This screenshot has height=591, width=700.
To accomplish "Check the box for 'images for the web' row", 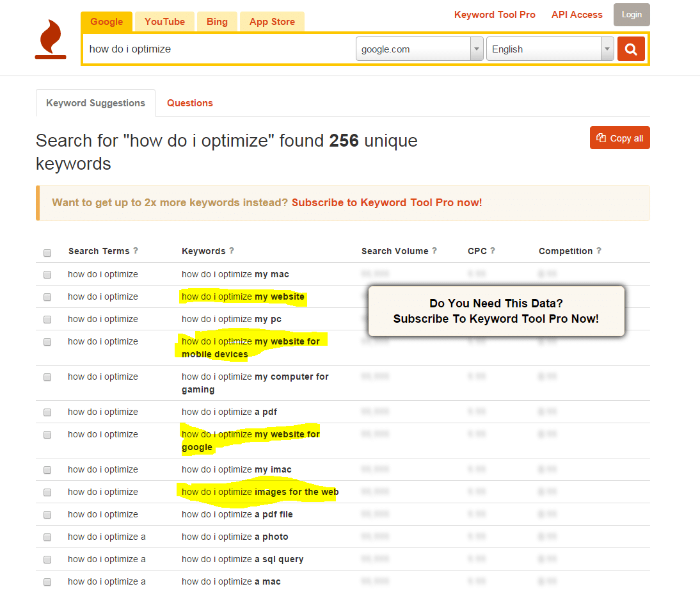I will pos(47,492).
